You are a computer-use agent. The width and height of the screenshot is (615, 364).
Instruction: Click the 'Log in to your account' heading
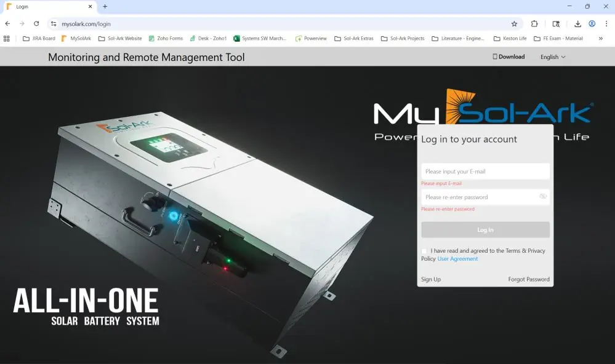point(468,139)
